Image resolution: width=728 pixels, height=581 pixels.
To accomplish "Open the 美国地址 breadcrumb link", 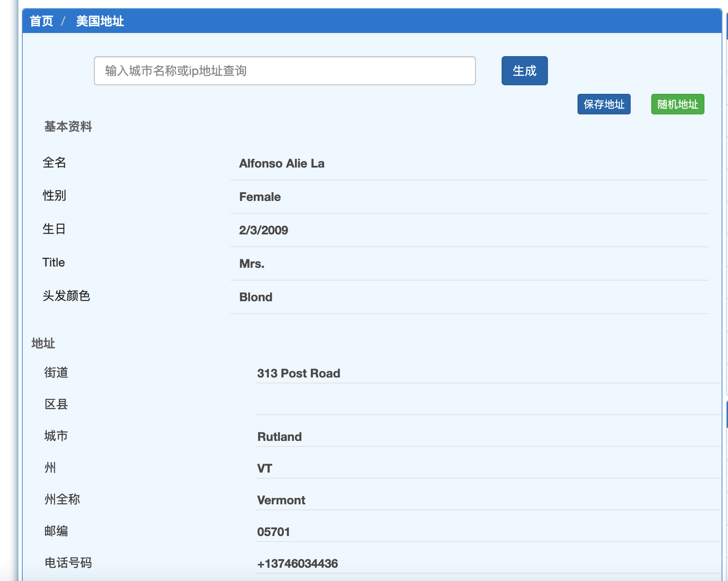I will (x=100, y=21).
